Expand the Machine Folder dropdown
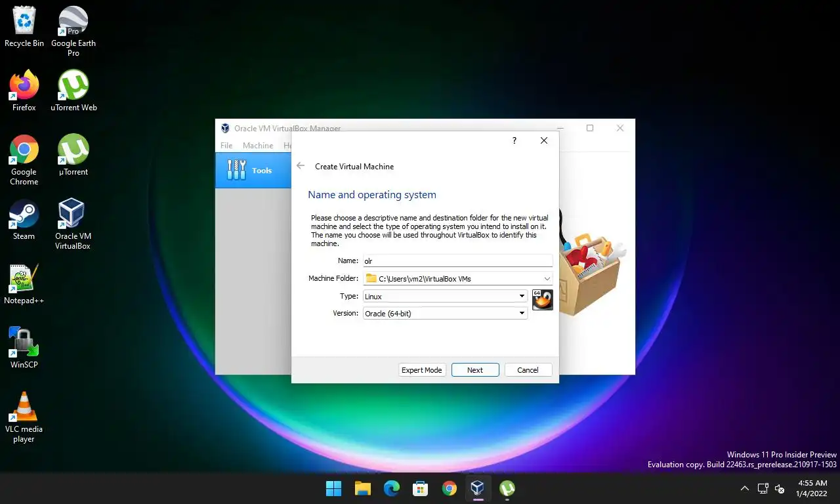 pos(547,278)
